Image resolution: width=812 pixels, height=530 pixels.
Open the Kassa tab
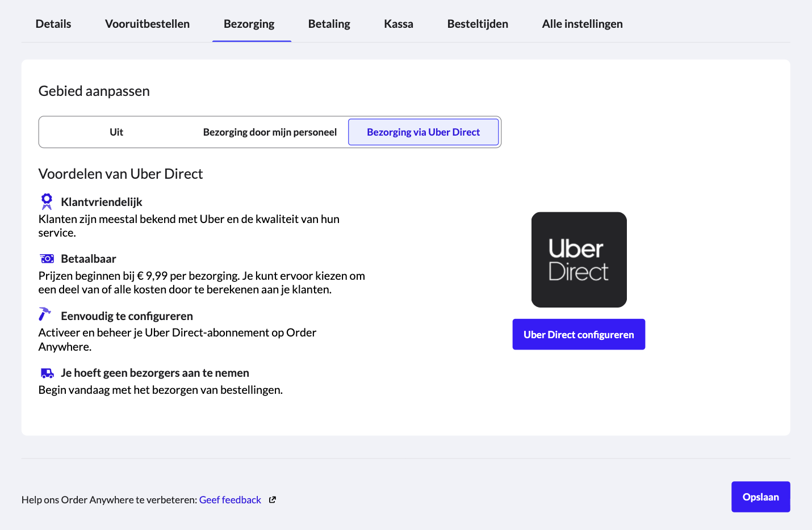tap(399, 24)
